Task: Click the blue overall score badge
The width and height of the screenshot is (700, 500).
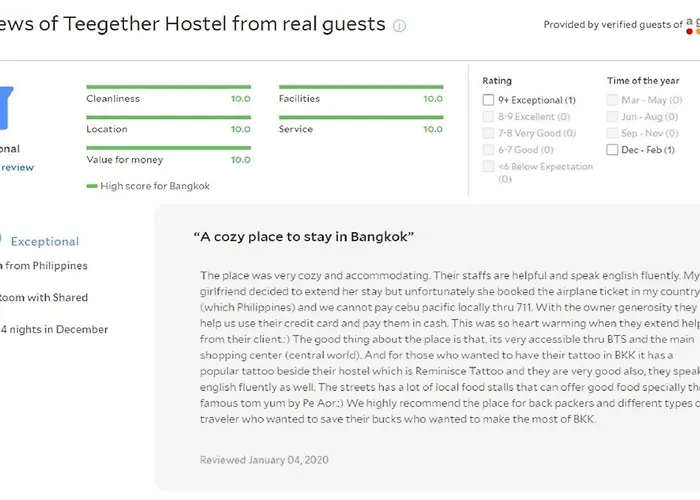Action: [x=6, y=108]
